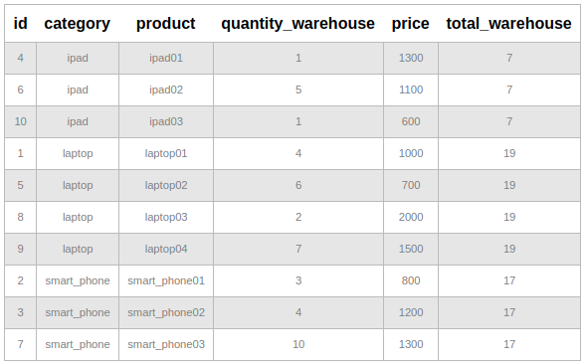Select the smart_phone03 product cell

tap(166, 344)
